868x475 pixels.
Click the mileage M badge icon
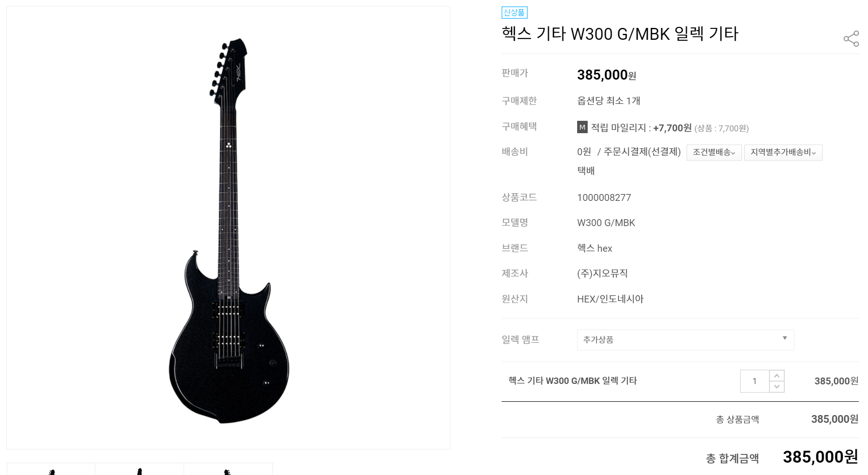582,127
